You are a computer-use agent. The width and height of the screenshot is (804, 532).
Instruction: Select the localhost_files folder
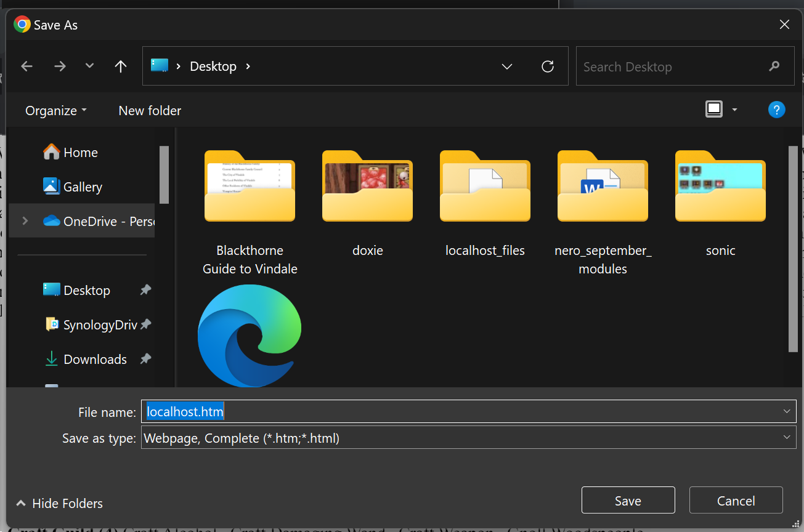click(x=485, y=204)
